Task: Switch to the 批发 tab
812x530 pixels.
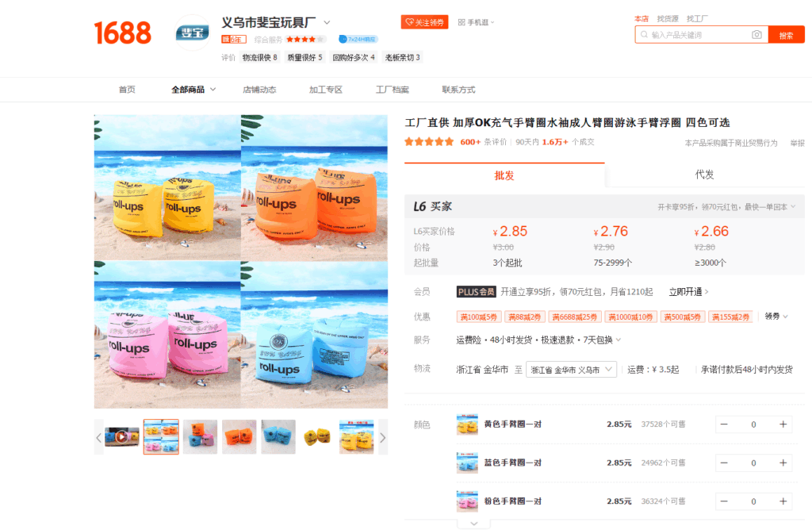Action: 504,175
